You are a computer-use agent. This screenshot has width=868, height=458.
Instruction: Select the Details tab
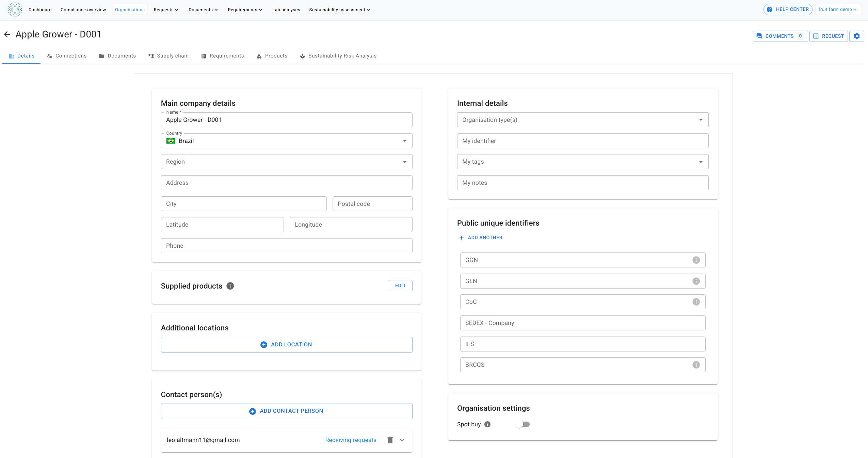pyautogui.click(x=21, y=56)
